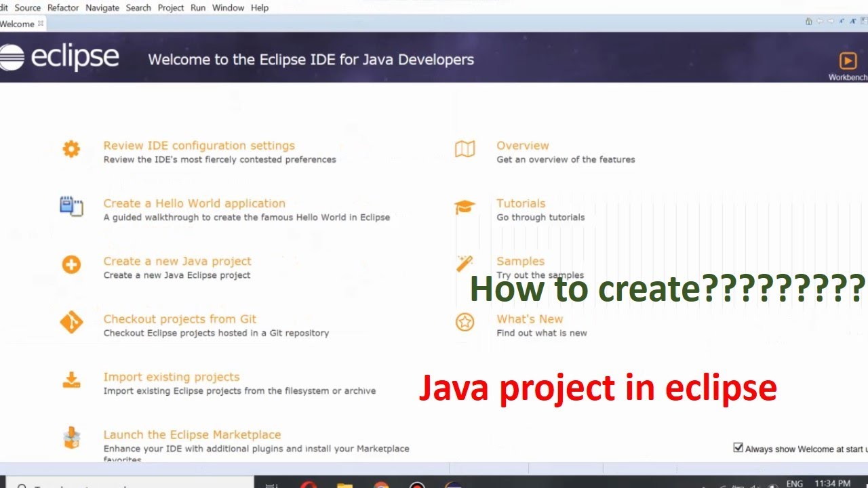Screen dimensions: 868x488
Task: Open the Search menu
Action: click(138, 7)
